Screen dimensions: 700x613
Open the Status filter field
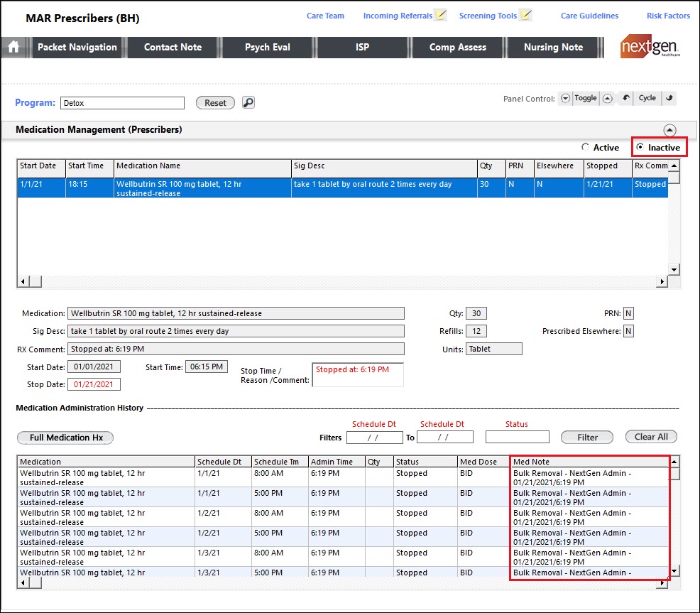(x=517, y=437)
